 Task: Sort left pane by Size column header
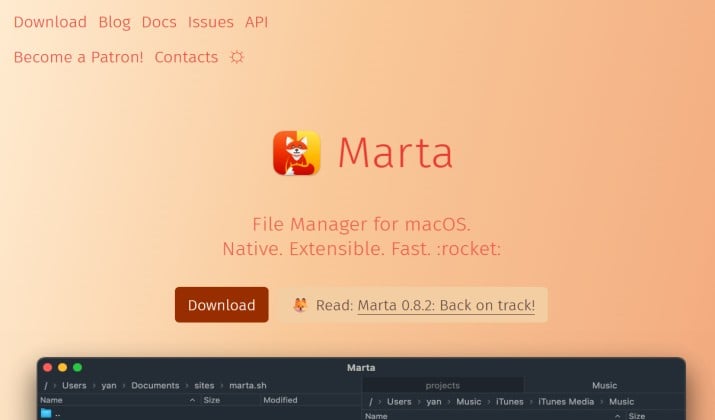pyautogui.click(x=212, y=400)
